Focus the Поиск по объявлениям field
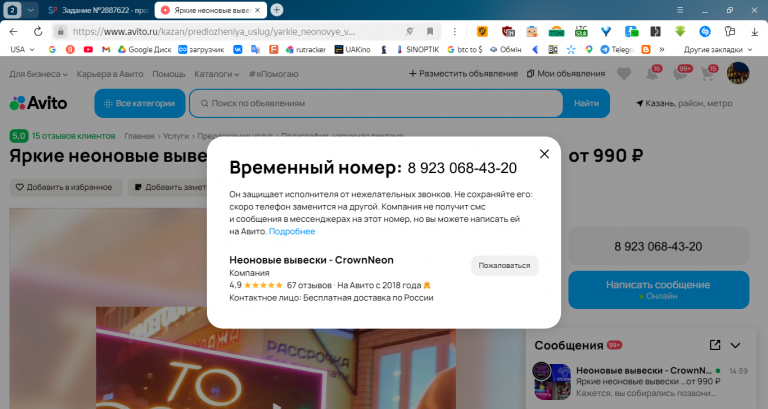Viewport: 768px width, 409px height. tap(376, 103)
